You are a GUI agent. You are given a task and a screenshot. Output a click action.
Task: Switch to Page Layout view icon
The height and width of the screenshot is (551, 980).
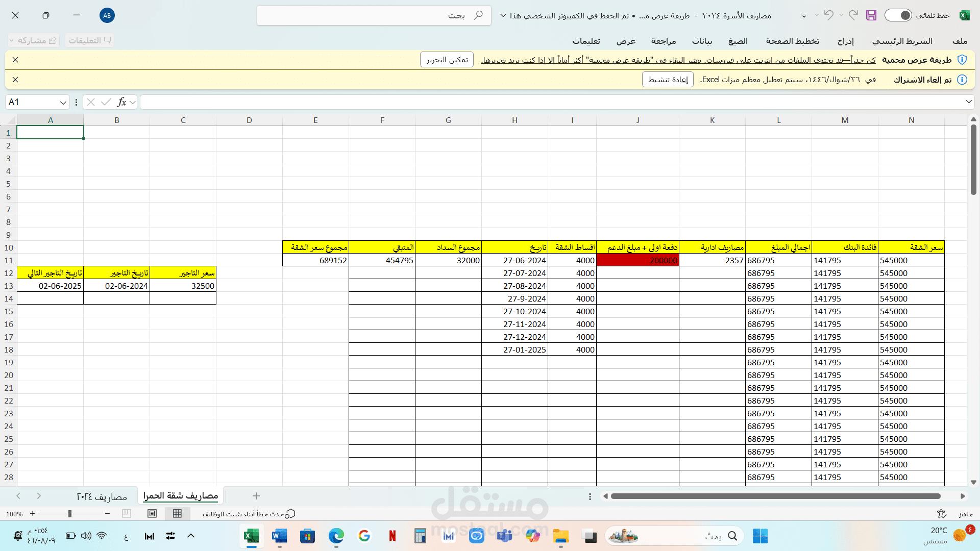point(152,514)
